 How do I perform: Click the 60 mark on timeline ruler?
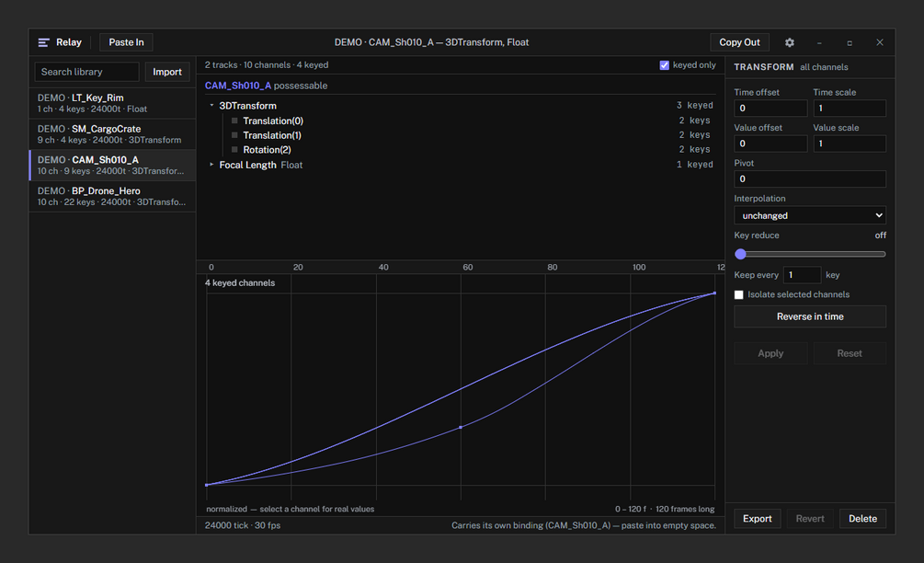pos(467,267)
